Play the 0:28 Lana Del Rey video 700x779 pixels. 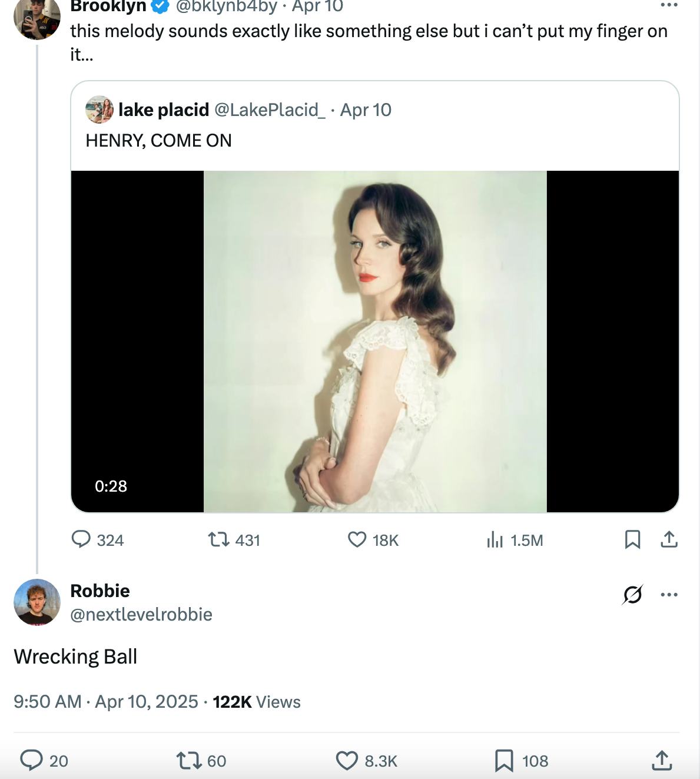click(374, 340)
